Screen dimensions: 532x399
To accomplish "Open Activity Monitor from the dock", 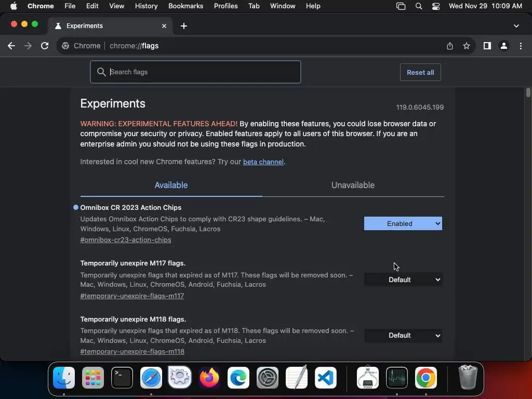I will 397,378.
